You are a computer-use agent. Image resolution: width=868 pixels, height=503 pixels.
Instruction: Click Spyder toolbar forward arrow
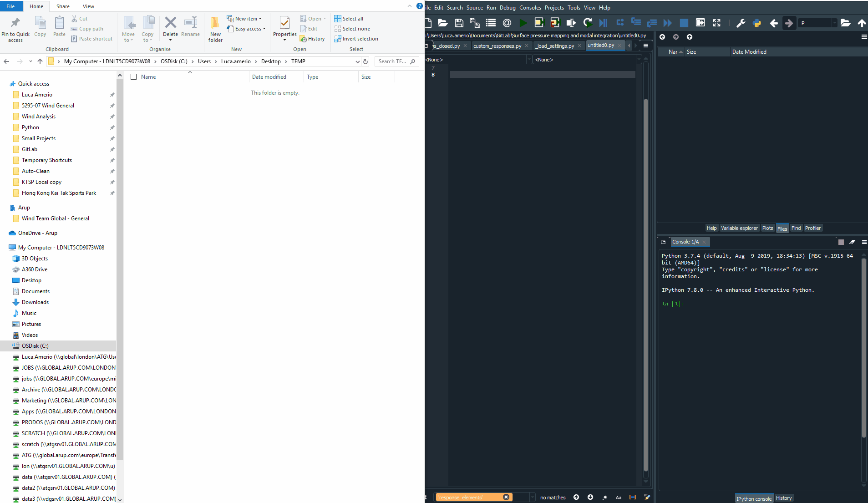[x=789, y=23]
